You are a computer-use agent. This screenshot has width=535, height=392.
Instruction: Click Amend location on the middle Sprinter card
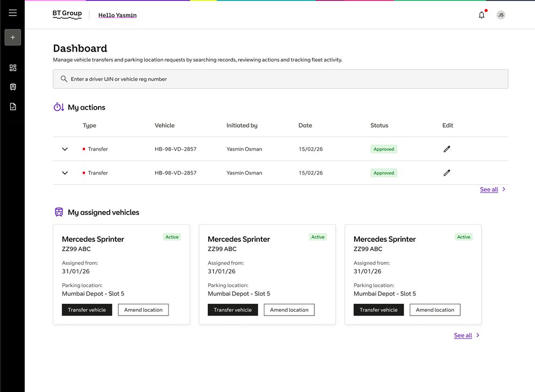289,310
